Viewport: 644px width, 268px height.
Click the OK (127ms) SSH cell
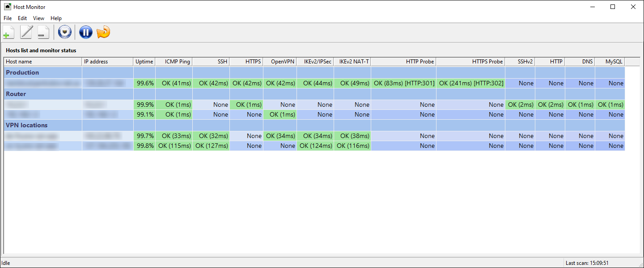click(x=211, y=146)
